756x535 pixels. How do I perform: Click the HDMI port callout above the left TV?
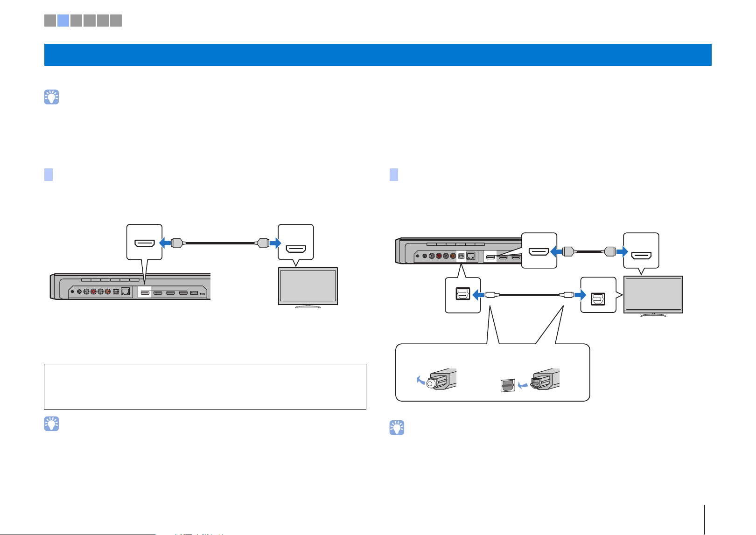tap(296, 242)
